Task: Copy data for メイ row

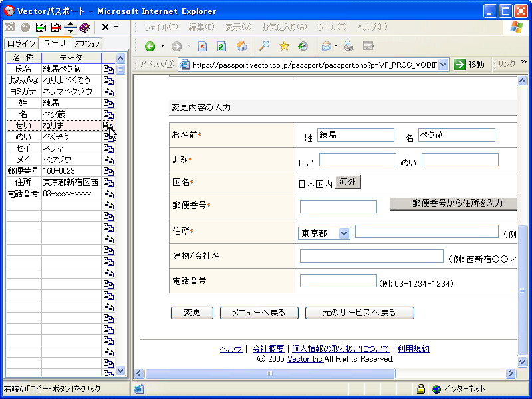Action: (x=108, y=160)
